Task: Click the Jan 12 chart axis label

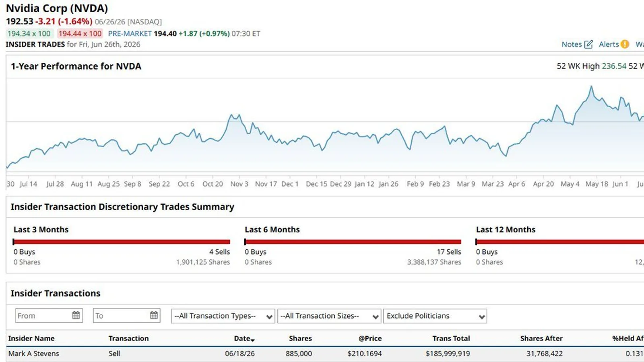Action: pyautogui.click(x=364, y=184)
